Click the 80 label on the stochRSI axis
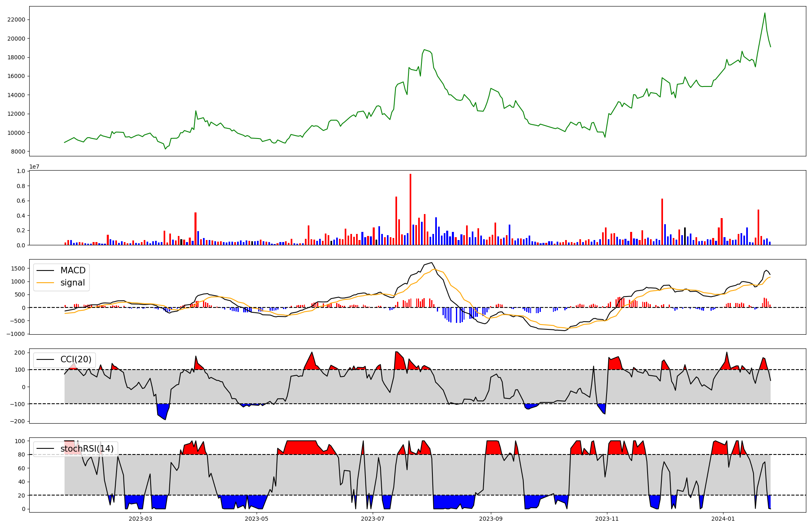This screenshot has width=812, height=528. pos(22,454)
